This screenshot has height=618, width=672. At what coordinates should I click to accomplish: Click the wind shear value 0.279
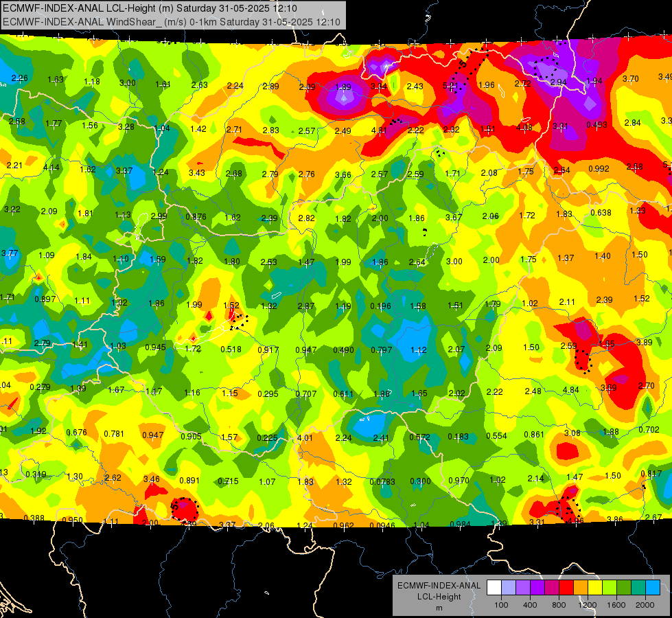(40, 387)
